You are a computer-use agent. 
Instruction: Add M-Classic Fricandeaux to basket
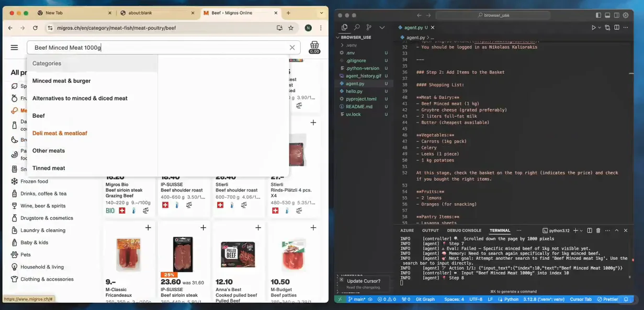click(148, 227)
